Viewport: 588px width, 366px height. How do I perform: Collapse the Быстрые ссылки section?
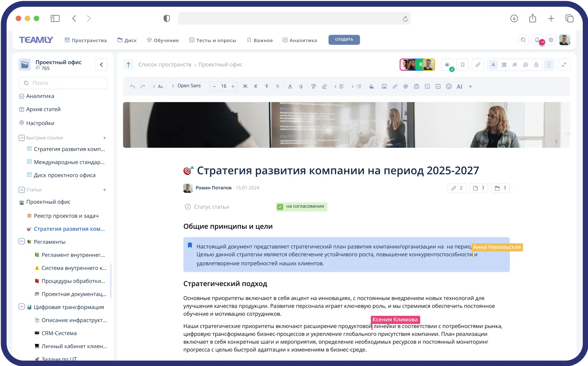point(22,138)
